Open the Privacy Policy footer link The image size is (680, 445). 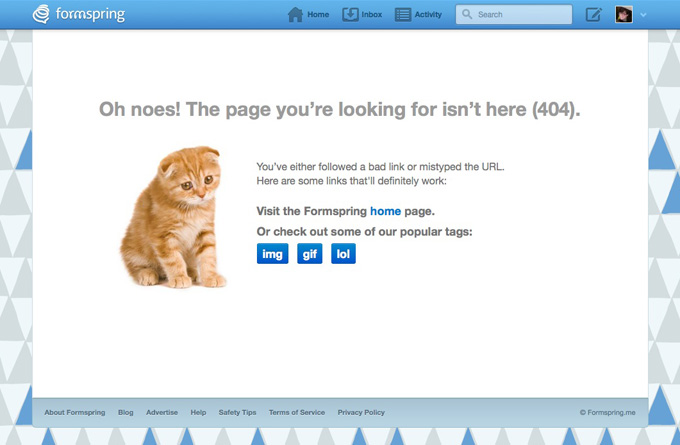point(361,412)
